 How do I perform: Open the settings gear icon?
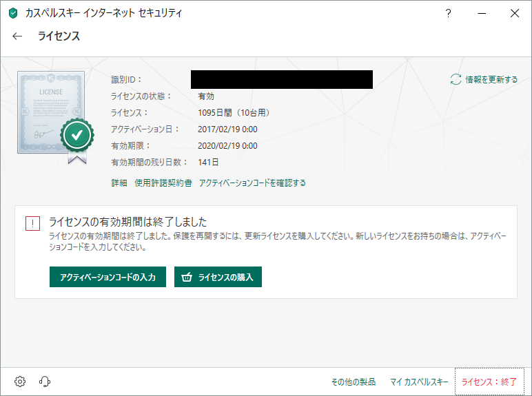tap(20, 382)
